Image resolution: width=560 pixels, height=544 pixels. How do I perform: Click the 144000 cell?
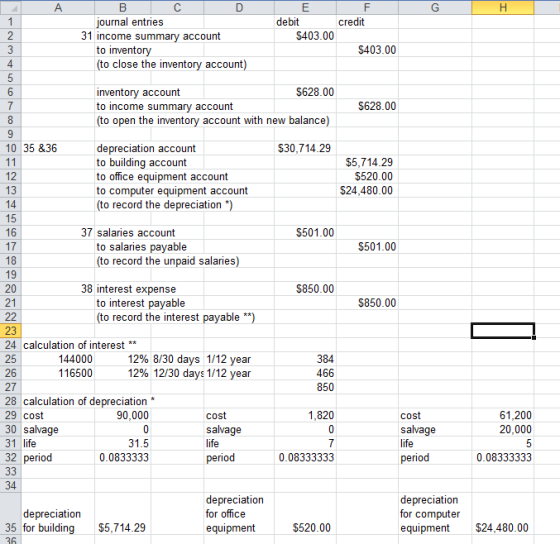(x=58, y=359)
